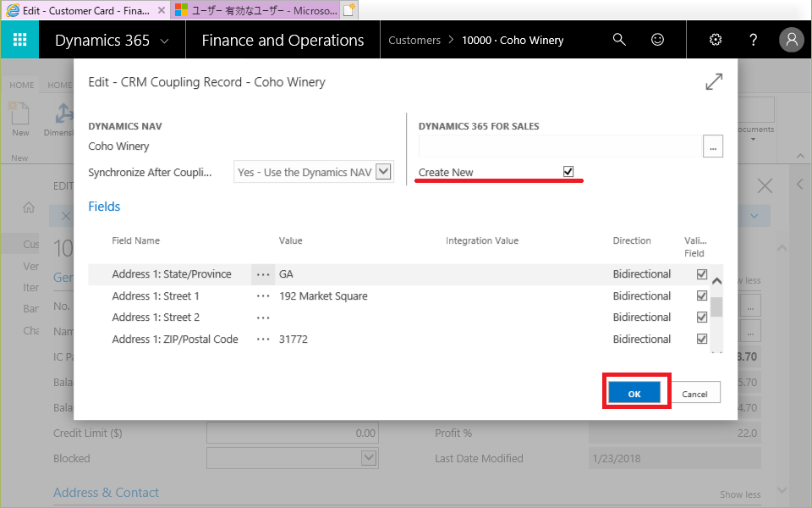Click the Field Name column header
The height and width of the screenshot is (508, 812).
coord(135,240)
